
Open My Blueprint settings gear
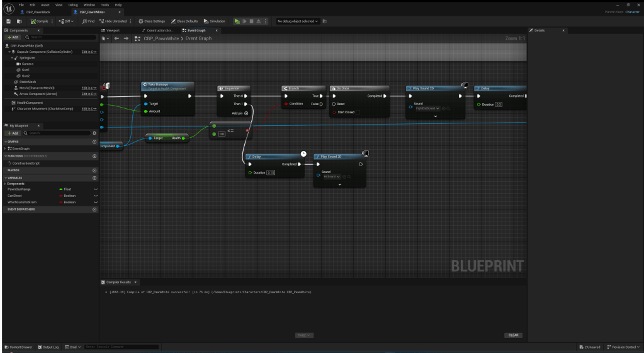pos(94,133)
